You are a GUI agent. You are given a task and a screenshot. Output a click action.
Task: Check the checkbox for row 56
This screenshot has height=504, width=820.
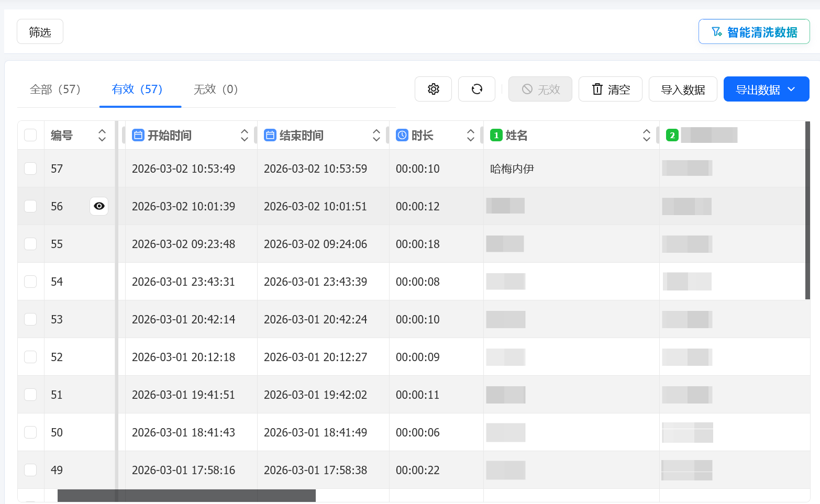[30, 206]
